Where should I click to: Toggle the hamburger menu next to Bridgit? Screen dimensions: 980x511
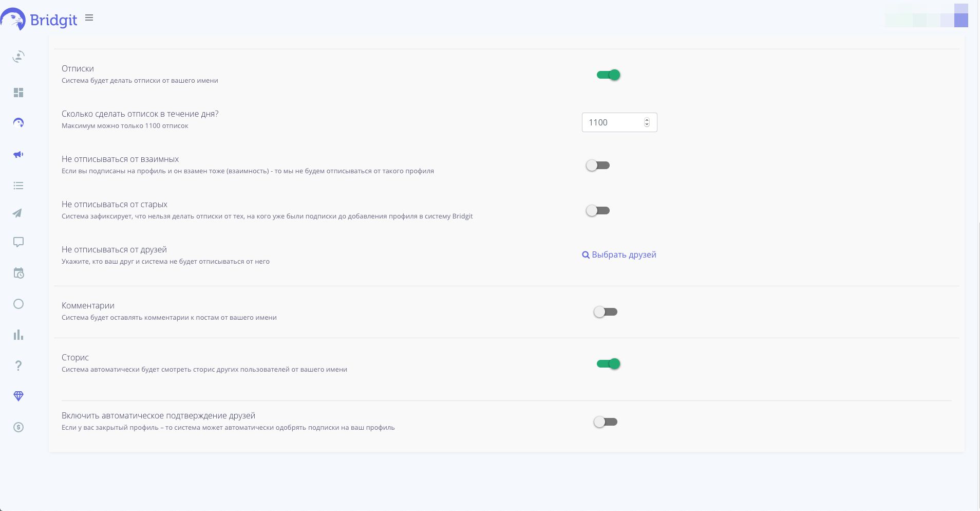tap(89, 18)
